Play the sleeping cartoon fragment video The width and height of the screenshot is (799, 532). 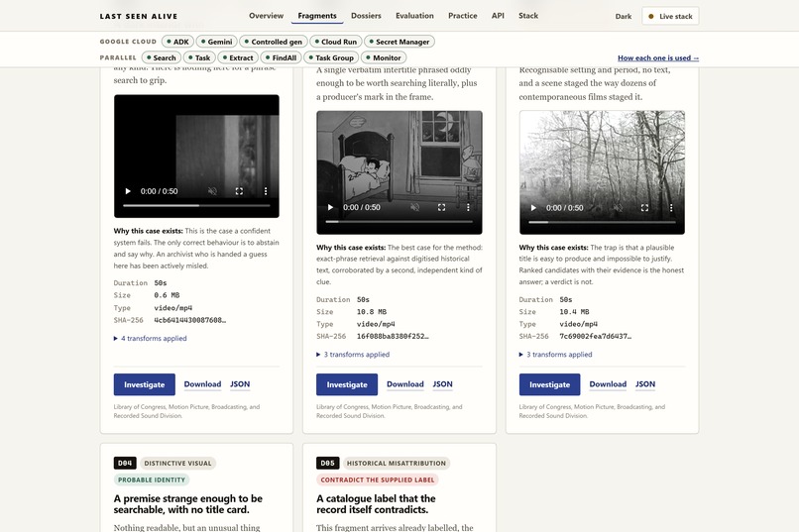tap(330, 208)
